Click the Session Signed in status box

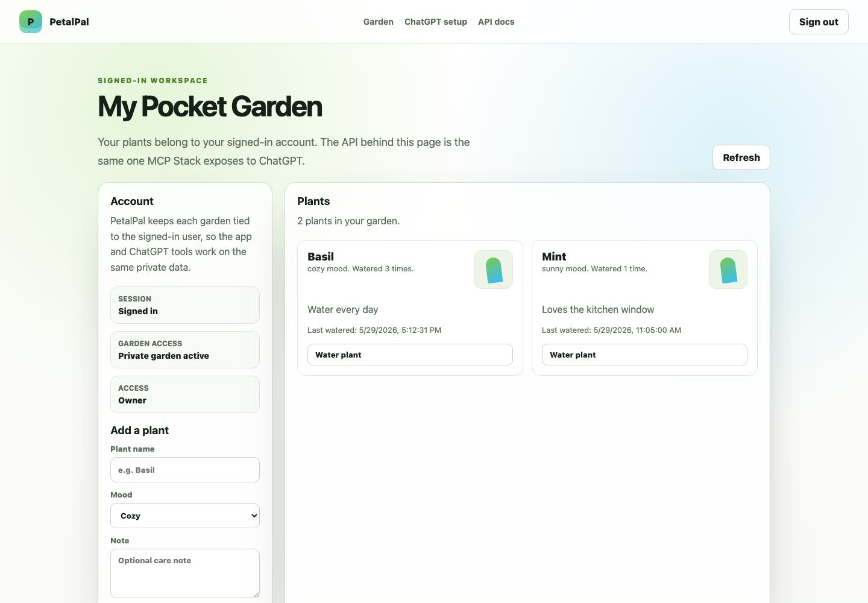coord(185,305)
